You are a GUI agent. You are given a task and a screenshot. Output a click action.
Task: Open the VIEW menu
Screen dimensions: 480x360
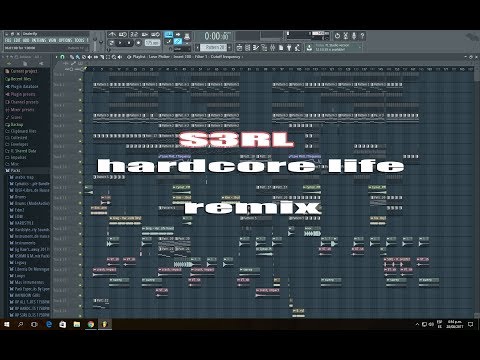(x=52, y=40)
